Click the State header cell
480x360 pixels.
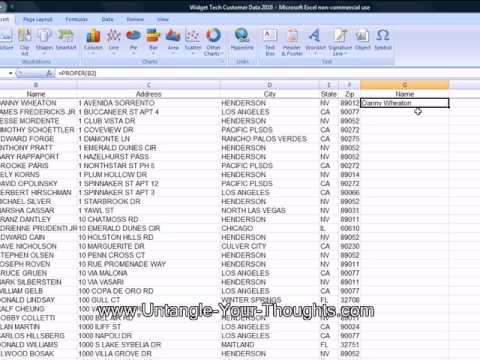pos(329,94)
